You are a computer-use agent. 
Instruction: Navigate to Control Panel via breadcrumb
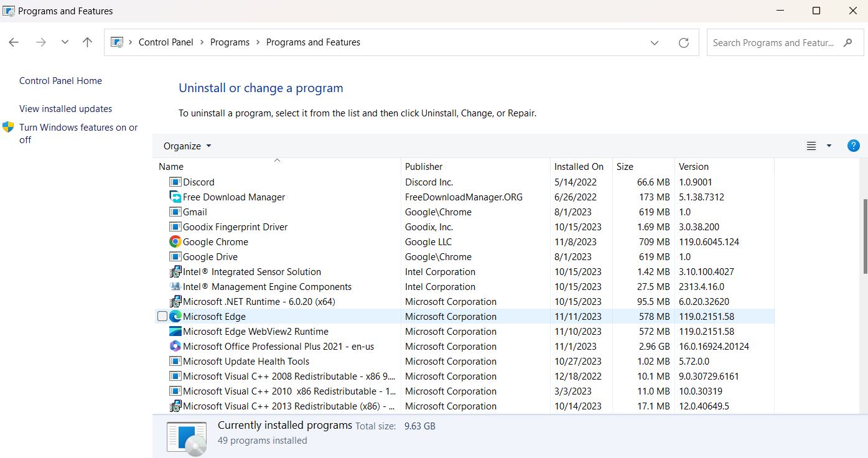point(166,42)
